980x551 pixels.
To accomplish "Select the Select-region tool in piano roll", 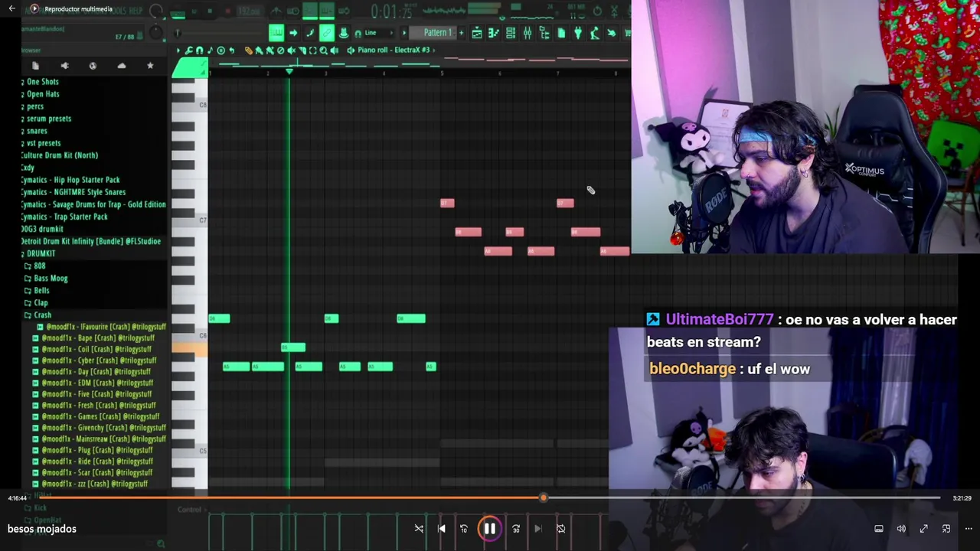I will coord(312,50).
